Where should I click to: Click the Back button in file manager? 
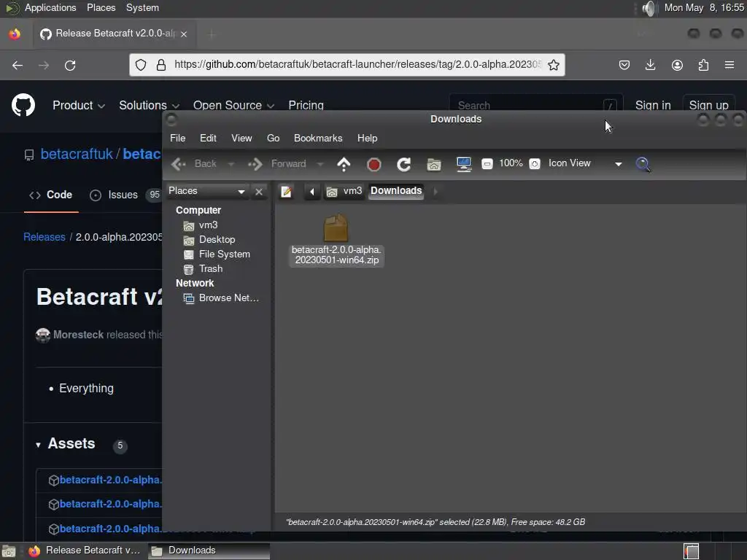194,164
